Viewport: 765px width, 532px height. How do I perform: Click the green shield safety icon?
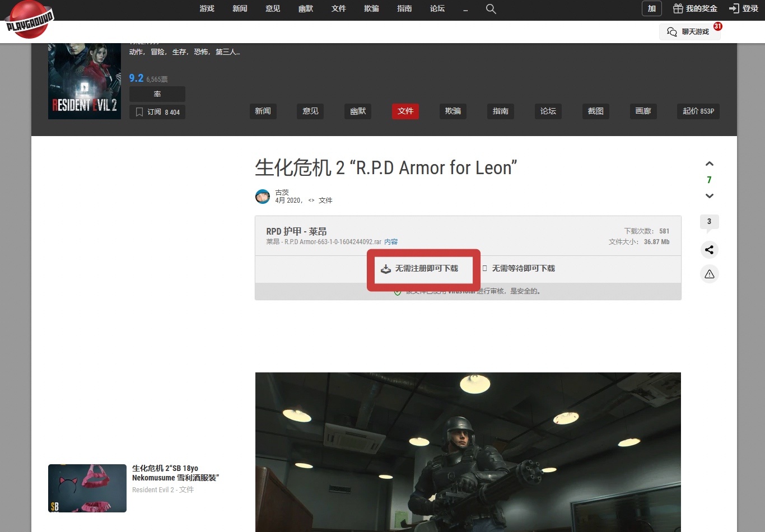[397, 292]
